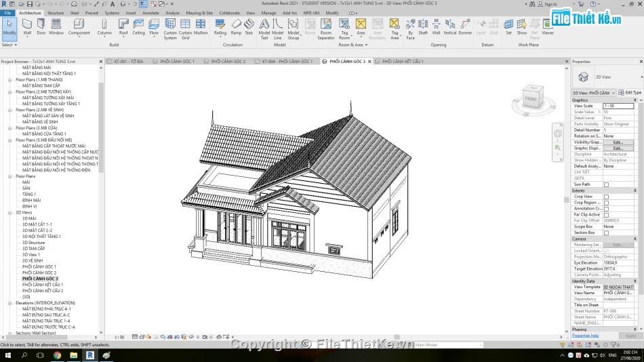
Task: Enable the Crop View checkbox
Action: coord(606,197)
